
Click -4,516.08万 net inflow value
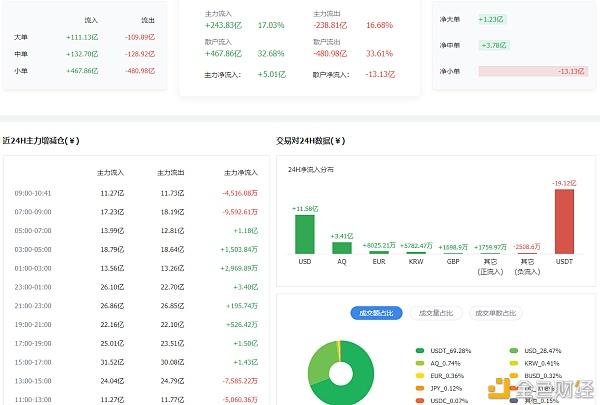pyautogui.click(x=240, y=193)
